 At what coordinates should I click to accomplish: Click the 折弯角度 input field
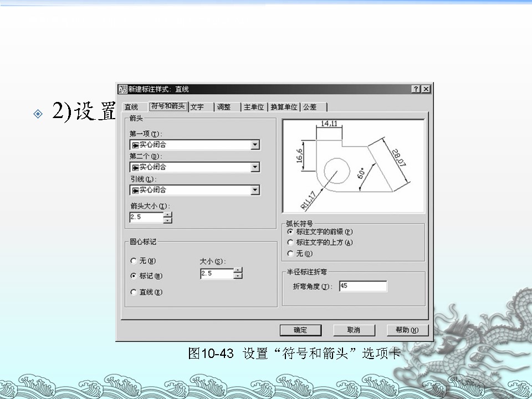(x=363, y=286)
